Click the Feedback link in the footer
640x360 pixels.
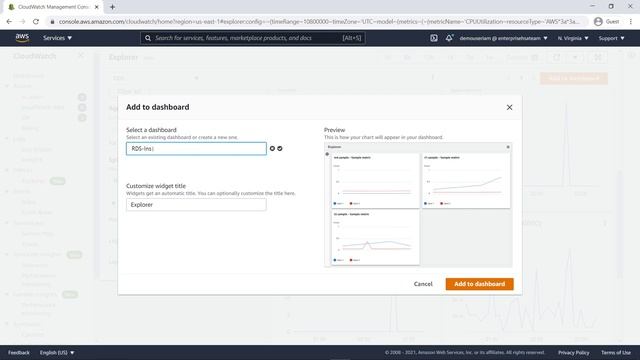tap(19, 353)
